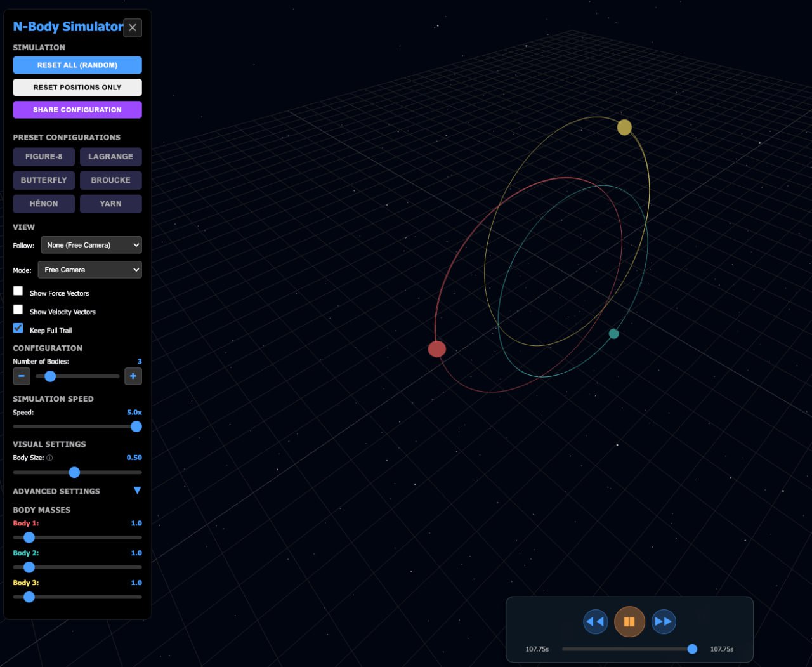Enable Show Velocity Vectors checkbox

point(18,310)
